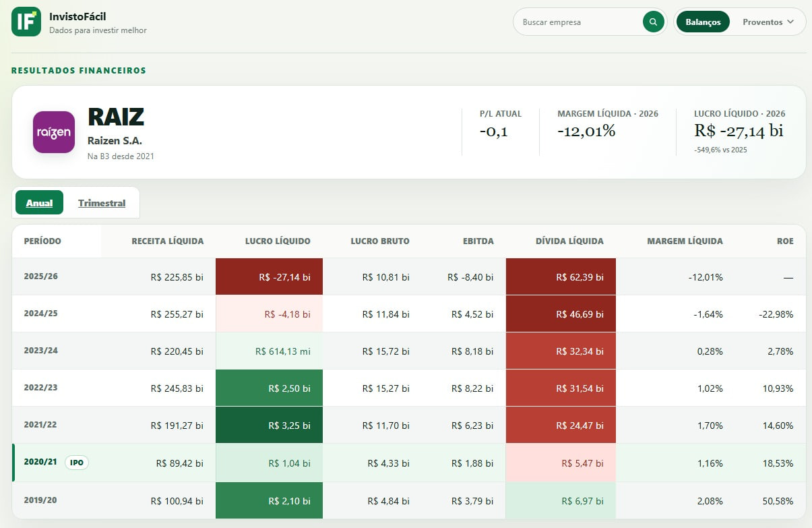Click the R$ 32,34 bi net debt cell
Screen dimensions: 812x528
coord(561,351)
